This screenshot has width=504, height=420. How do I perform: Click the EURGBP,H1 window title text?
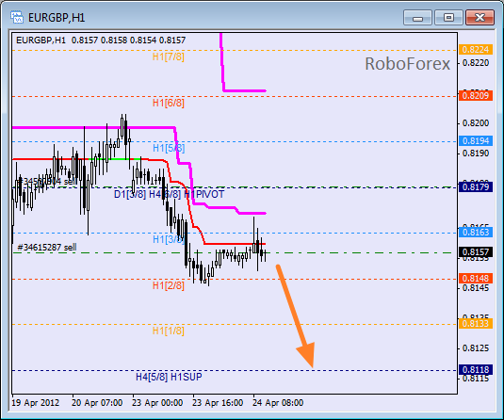tap(57, 18)
